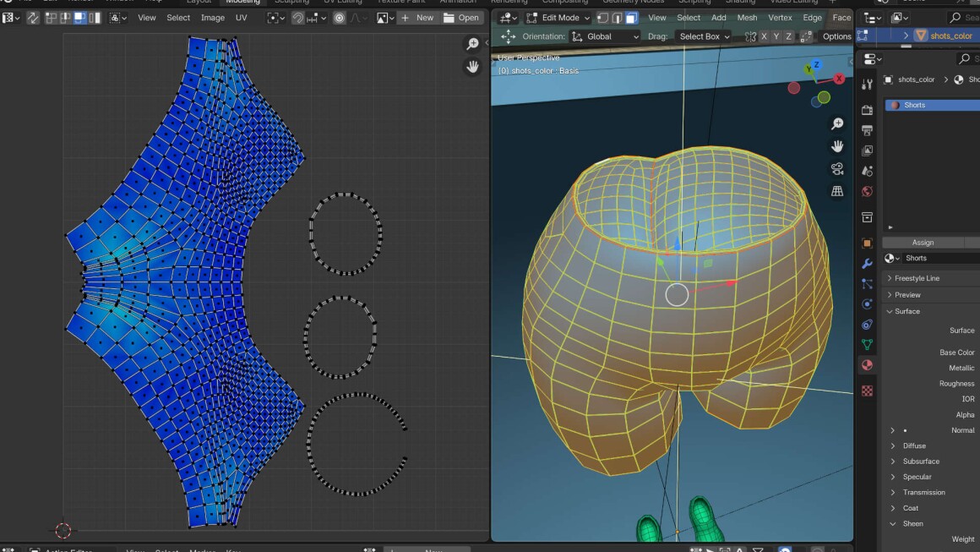Toggle proportional editing in UV editor
The height and width of the screenshot is (552, 980).
(x=340, y=18)
